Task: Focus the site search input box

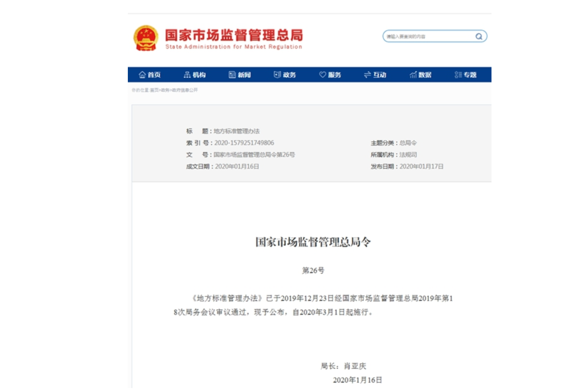Action: point(428,37)
